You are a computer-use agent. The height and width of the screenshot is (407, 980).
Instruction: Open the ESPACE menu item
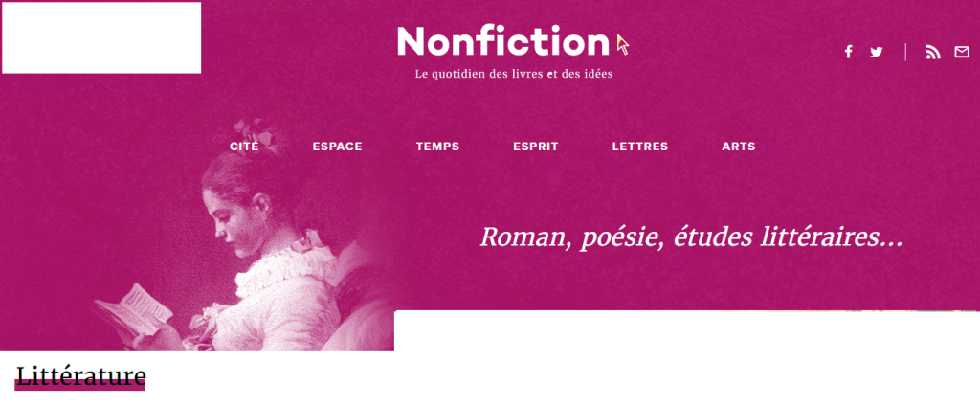337,147
